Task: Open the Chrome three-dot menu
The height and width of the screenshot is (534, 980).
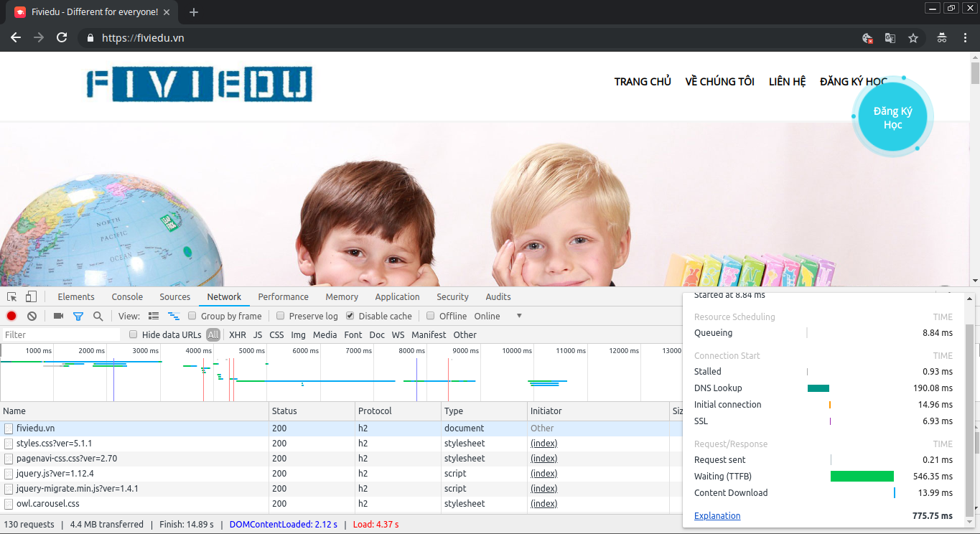Action: coord(966,38)
